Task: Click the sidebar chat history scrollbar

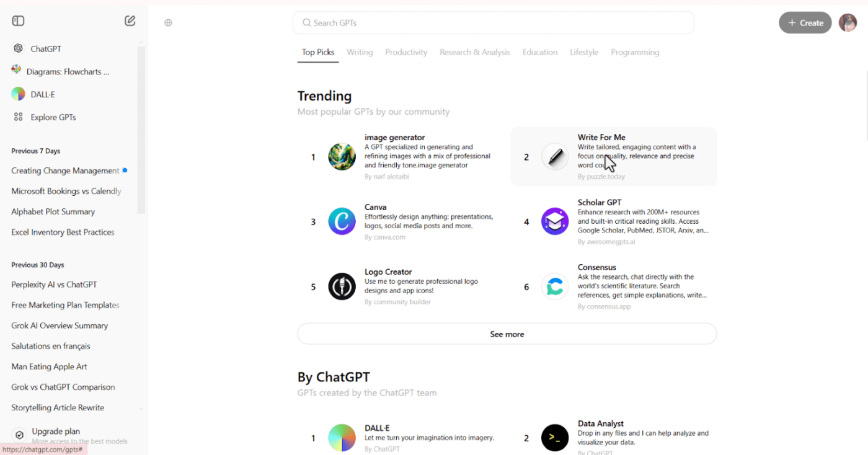Action: [x=141, y=130]
